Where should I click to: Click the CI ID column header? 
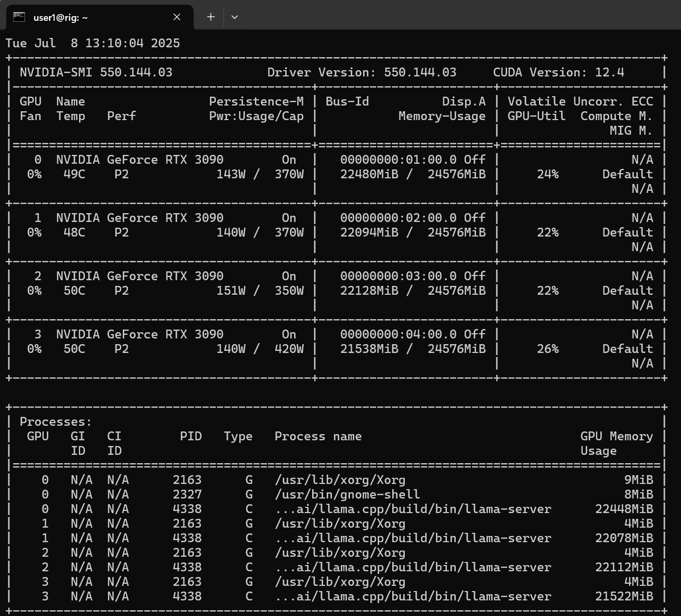(x=114, y=444)
